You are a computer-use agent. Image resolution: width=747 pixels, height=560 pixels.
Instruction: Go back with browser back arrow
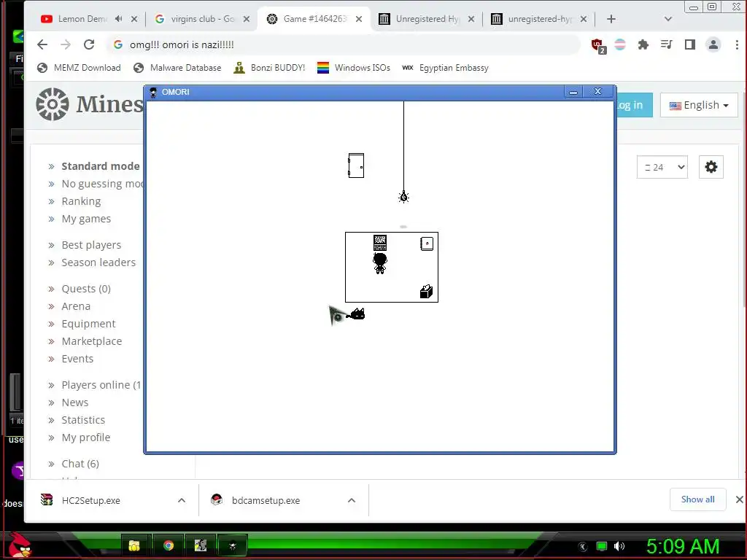coord(42,44)
